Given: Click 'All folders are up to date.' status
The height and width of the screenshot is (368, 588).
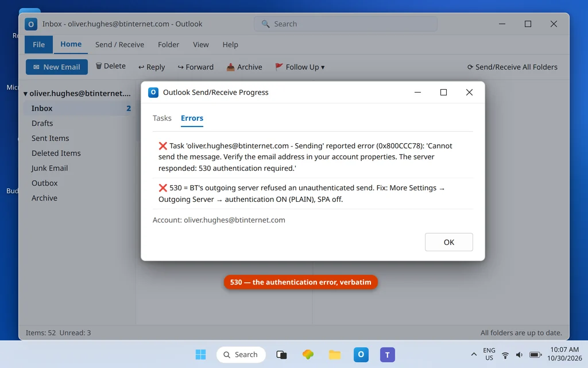Looking at the screenshot, I should click(521, 333).
